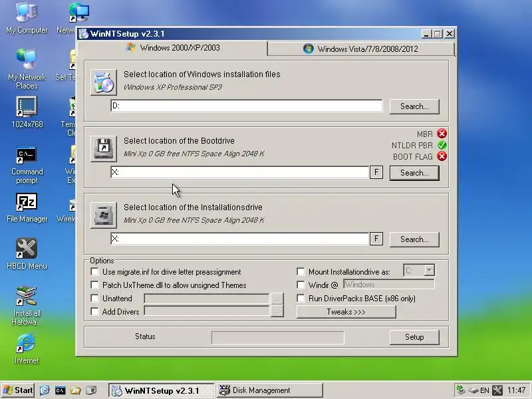Open the folder quick launch icon
This screenshot has width=532, height=399.
tap(75, 390)
